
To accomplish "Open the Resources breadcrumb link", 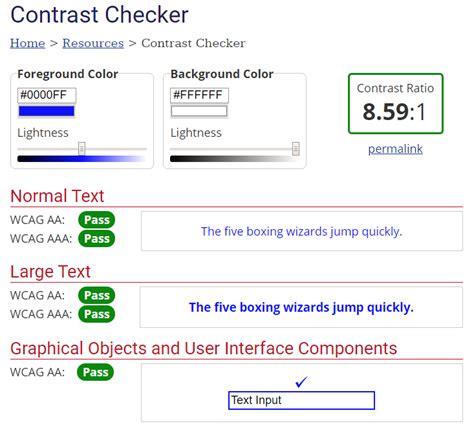I will [x=93, y=43].
